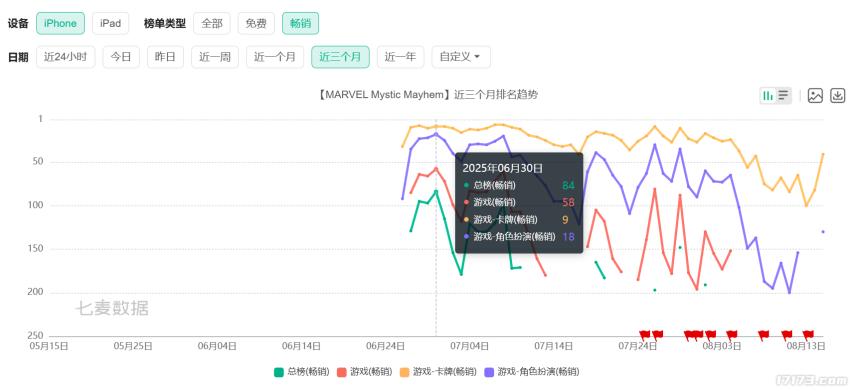Select 全部 chart type
Image resolution: width=854 pixels, height=391 pixels.
click(211, 23)
